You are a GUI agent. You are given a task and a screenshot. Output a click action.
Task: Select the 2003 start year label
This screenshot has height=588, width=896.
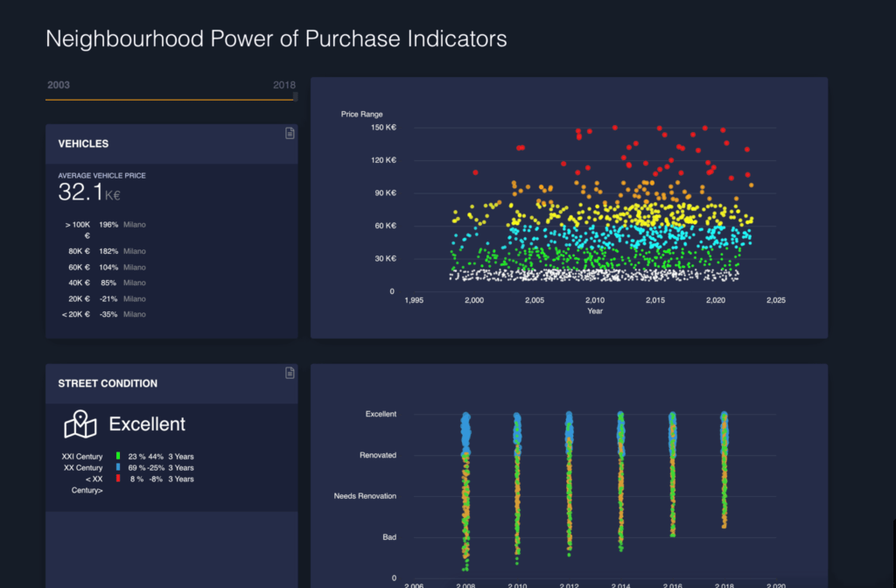click(x=59, y=86)
